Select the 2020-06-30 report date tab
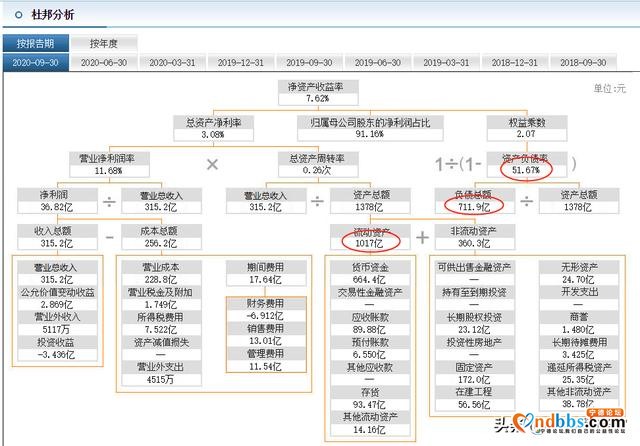This screenshot has width=640, height=446. 104,62
